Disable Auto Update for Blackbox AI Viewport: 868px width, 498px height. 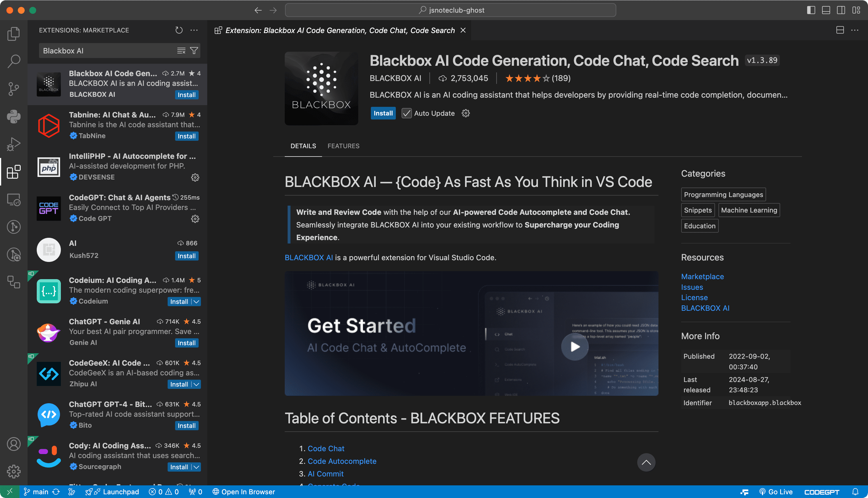coord(406,113)
